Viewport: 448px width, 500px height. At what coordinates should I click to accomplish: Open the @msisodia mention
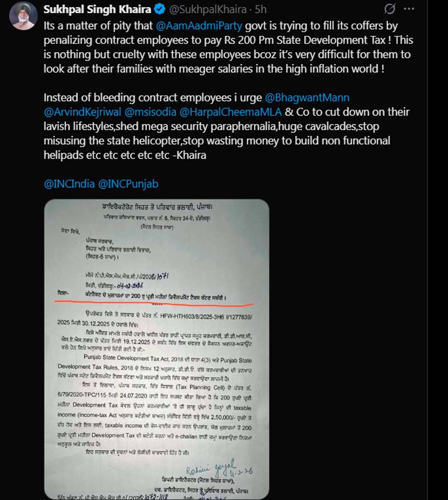[x=151, y=112]
